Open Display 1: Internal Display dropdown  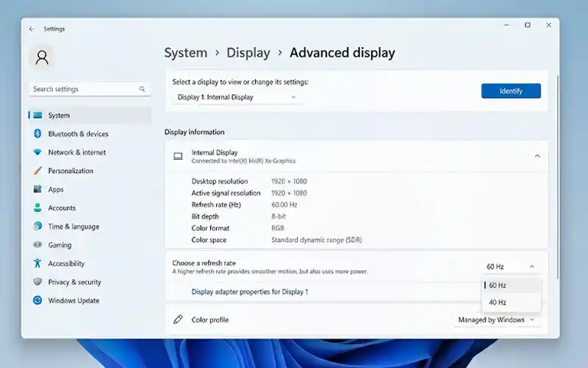(x=237, y=97)
